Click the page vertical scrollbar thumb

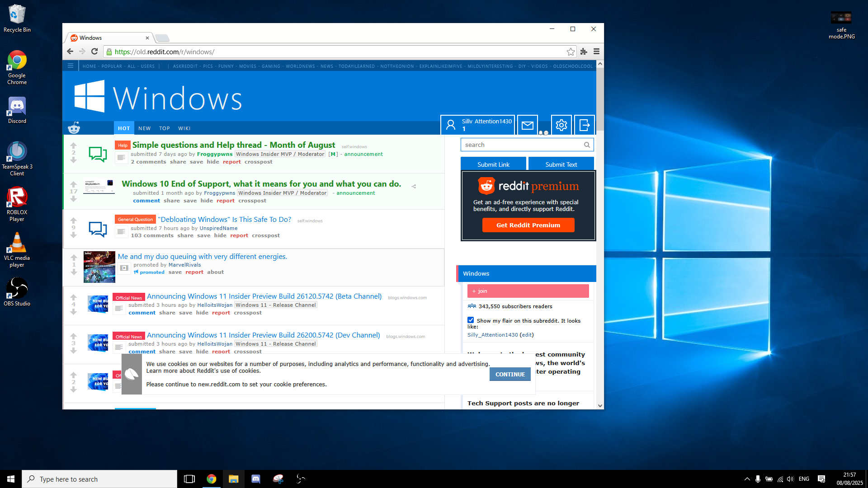pos(600,99)
